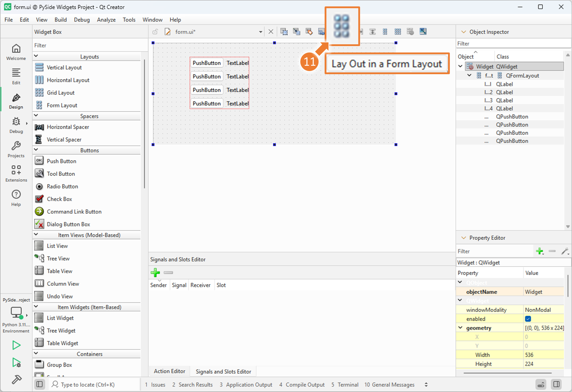Open the General Messages pane
Viewport: 572px width, 392px height.
(x=389, y=385)
